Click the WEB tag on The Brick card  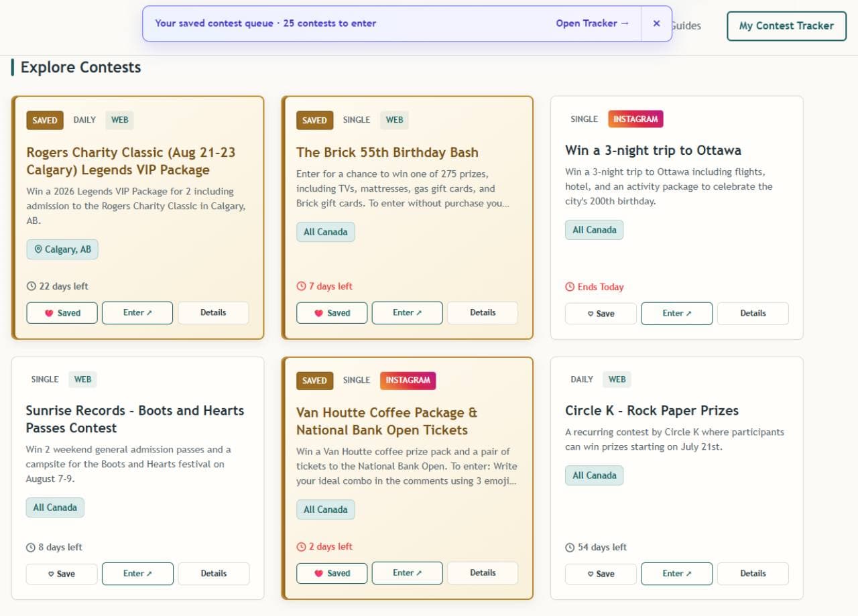[x=395, y=121]
